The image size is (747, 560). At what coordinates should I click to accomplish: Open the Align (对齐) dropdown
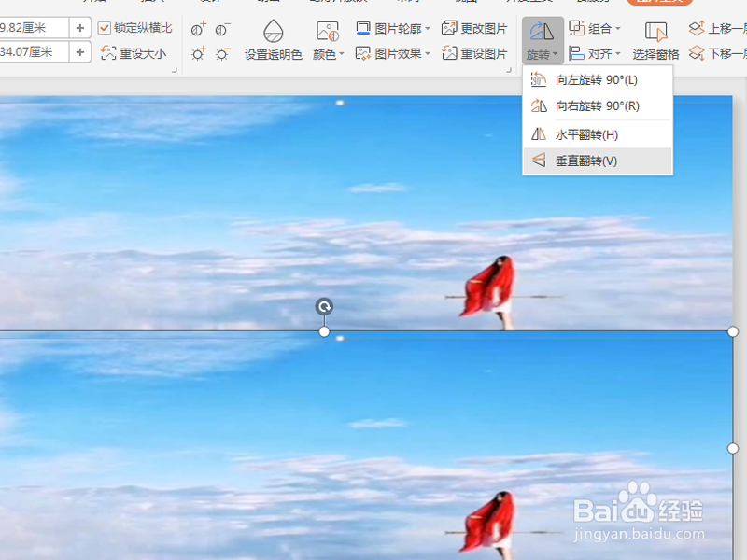pos(595,53)
